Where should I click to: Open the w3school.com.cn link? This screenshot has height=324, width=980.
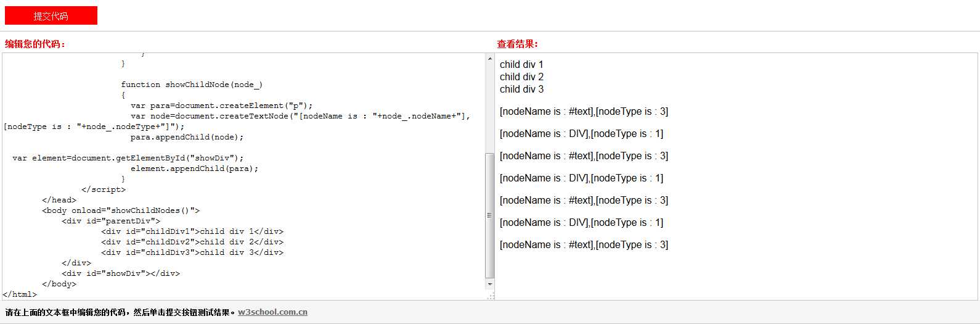click(272, 312)
